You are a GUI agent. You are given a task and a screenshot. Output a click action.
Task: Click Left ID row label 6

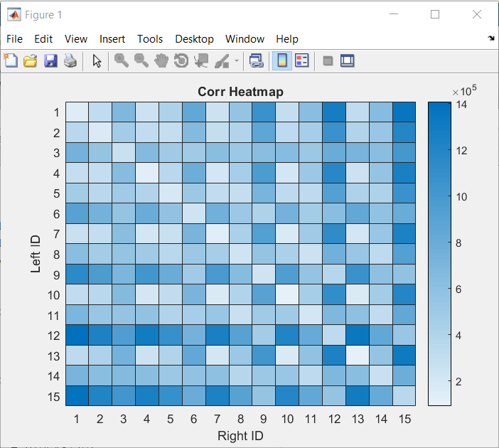(57, 214)
